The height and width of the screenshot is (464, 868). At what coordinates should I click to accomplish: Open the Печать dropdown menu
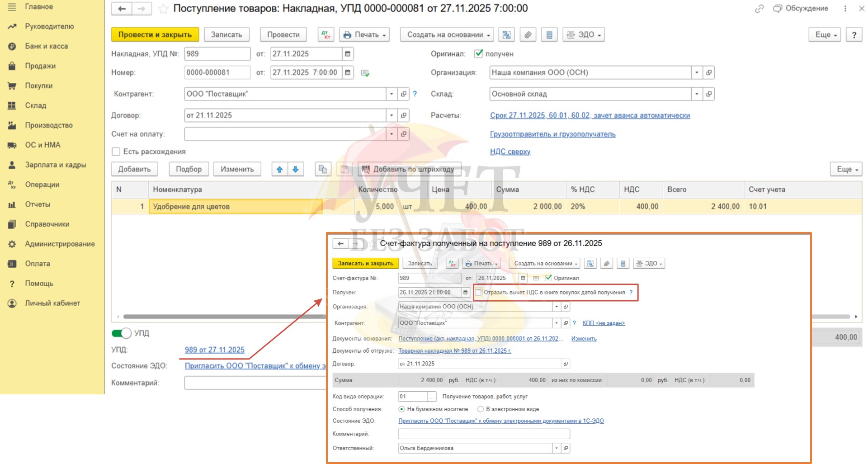point(364,35)
